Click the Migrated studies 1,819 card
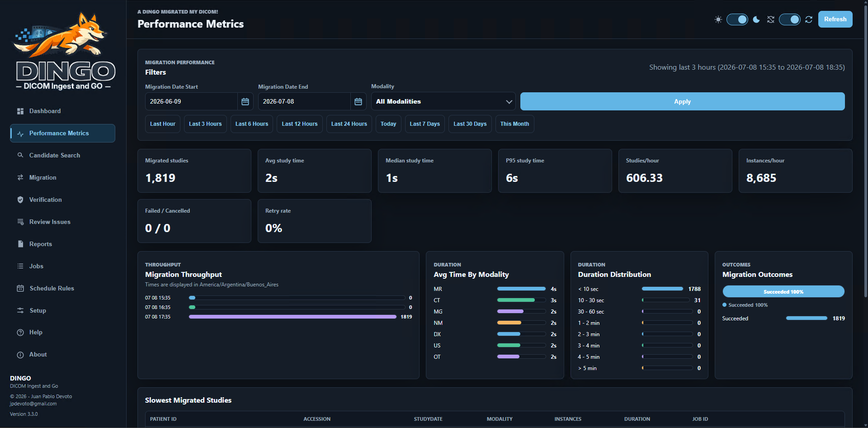 [194, 171]
